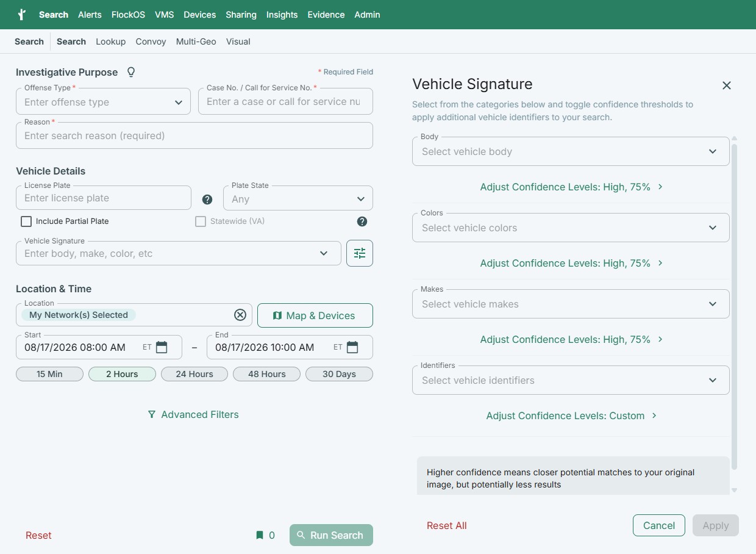Open the License Plate help question icon
This screenshot has width=756, height=554.
[207, 200]
